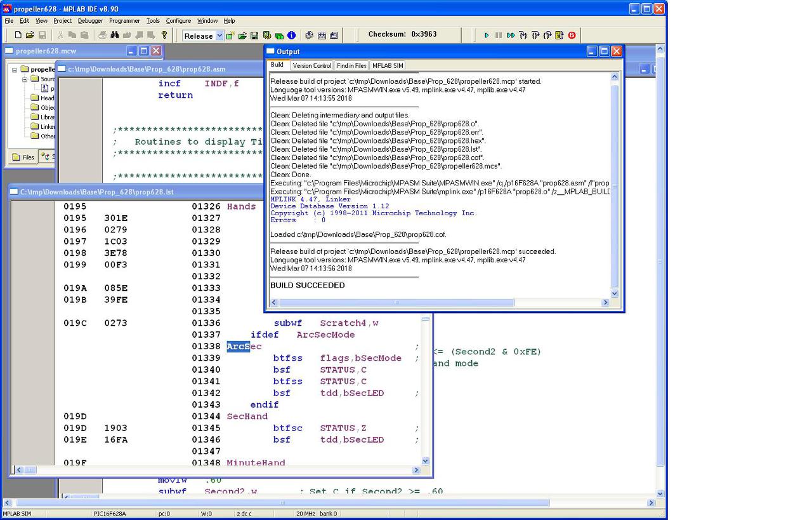Open the Configure menu
Screen dimensions: 812x520
178,21
